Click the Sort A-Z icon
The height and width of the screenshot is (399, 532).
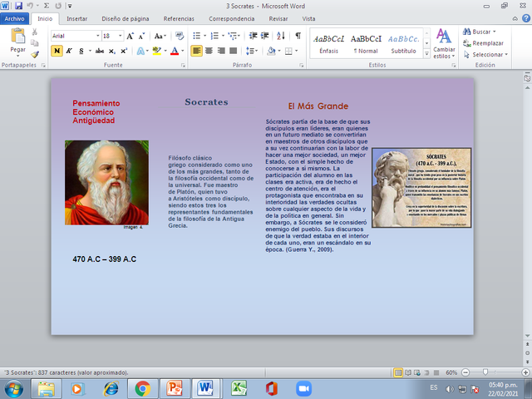pos(281,36)
